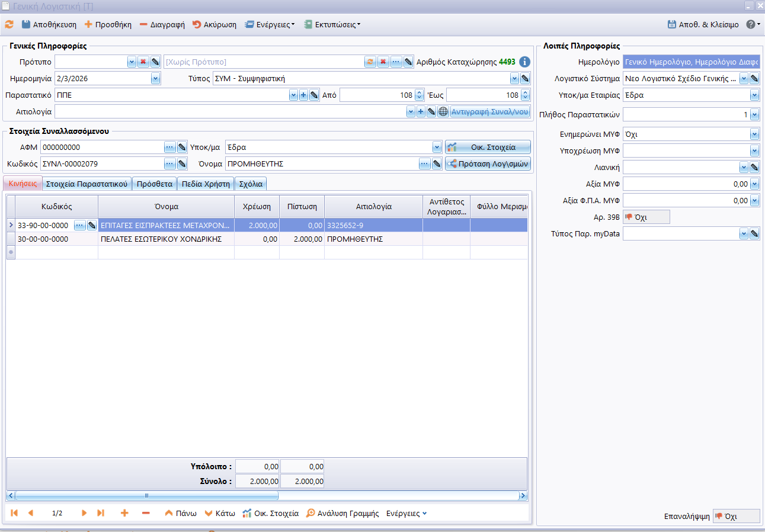Click the blue info icon beside Αριθμός Καταχώρησης
The height and width of the screenshot is (532, 765).
(524, 62)
